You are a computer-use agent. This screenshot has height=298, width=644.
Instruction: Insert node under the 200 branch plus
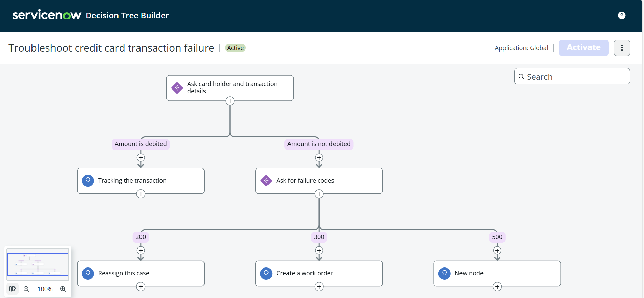141,251
